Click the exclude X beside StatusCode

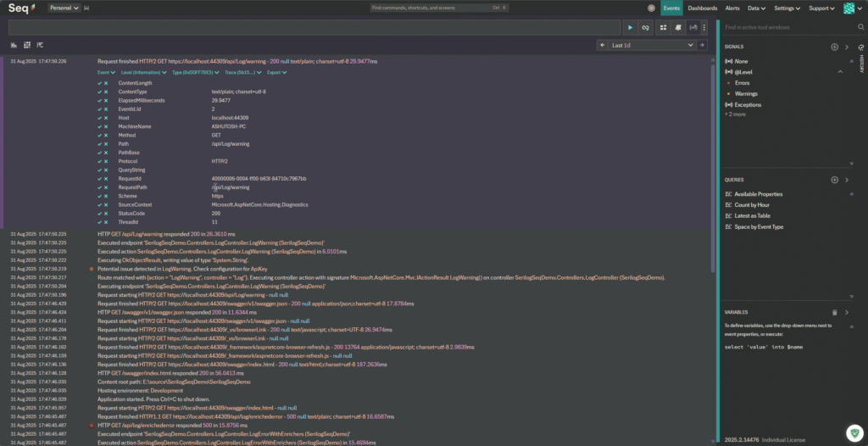point(106,214)
